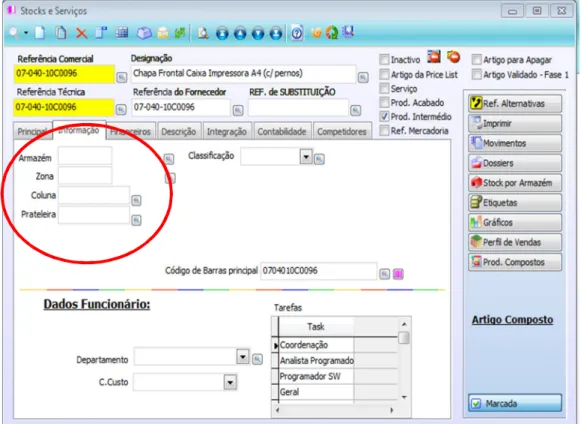The width and height of the screenshot is (581, 424).
Task: Open the help question mark icon
Action: (297, 33)
